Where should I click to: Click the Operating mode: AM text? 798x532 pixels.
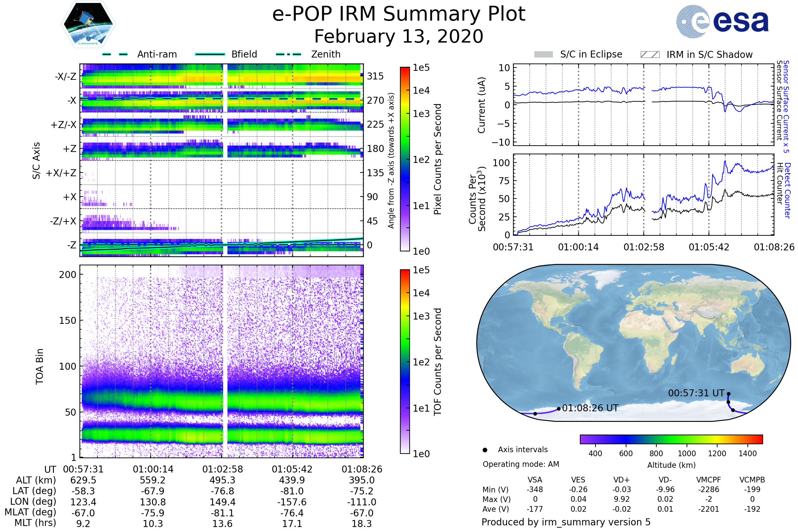pos(521,464)
